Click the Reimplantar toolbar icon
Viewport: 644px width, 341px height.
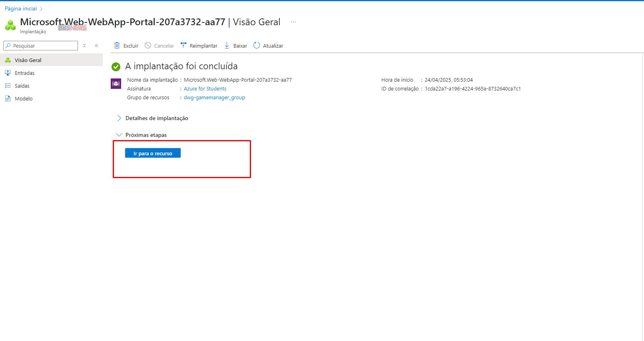tap(183, 45)
